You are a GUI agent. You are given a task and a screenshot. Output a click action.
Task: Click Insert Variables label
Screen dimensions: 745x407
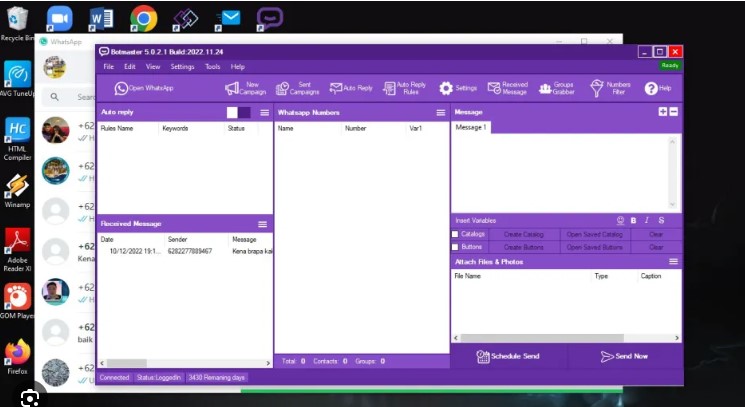click(x=476, y=221)
